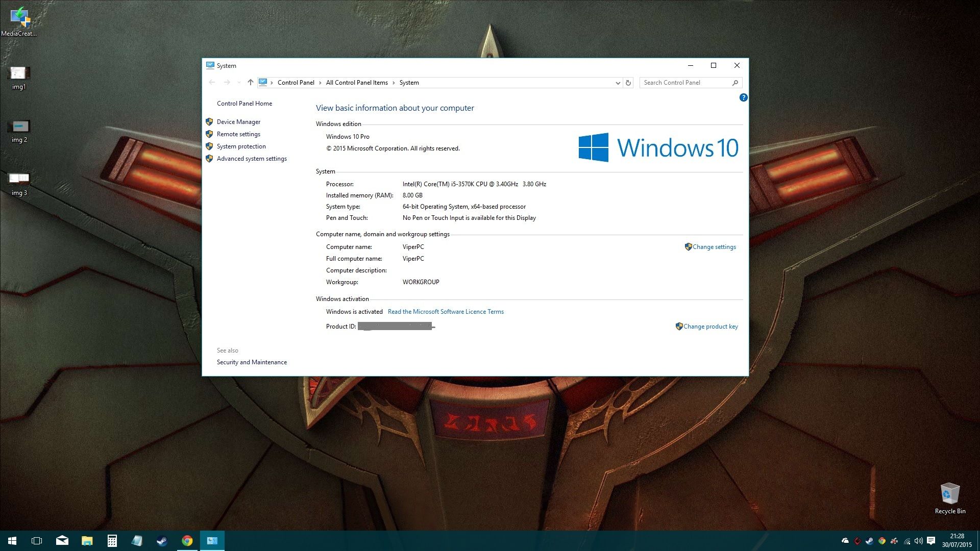
Task: Expand chevron after All Control Panel Items
Action: click(x=394, y=83)
